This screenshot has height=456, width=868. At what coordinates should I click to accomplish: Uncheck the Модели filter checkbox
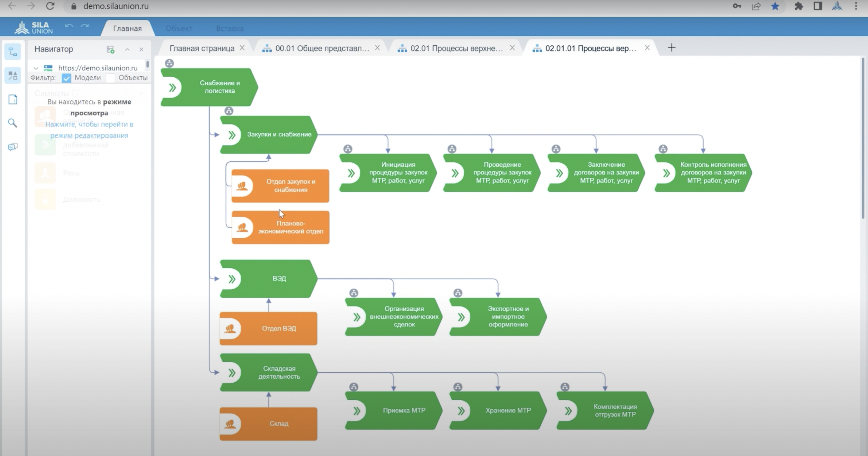click(x=66, y=78)
